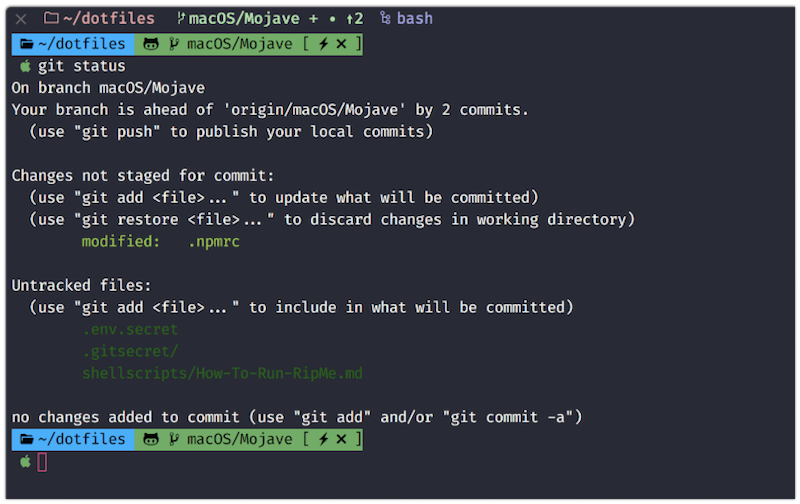The width and height of the screenshot is (800, 504).
Task: Click the lightning bolt icon in top prompt
Action: click(x=323, y=44)
